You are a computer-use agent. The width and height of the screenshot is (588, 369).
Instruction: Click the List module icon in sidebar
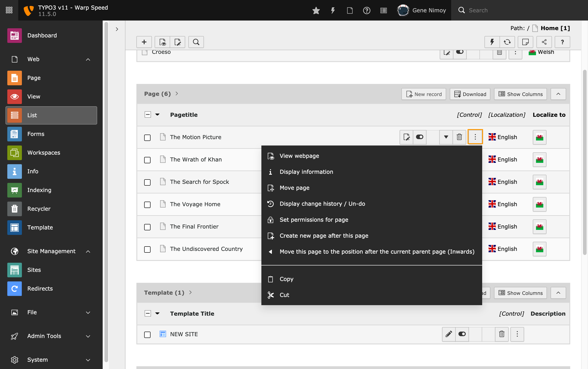coord(14,115)
